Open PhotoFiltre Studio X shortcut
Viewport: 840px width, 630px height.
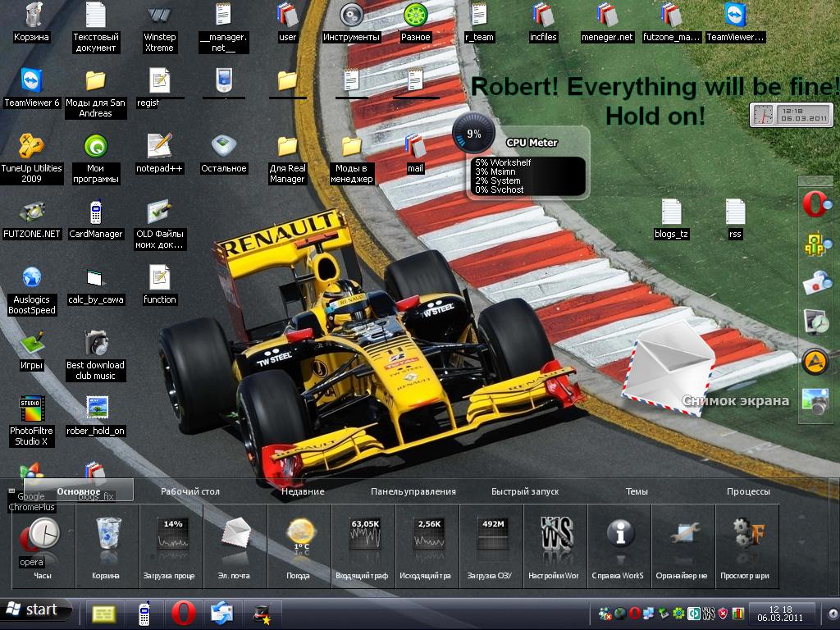point(32,409)
